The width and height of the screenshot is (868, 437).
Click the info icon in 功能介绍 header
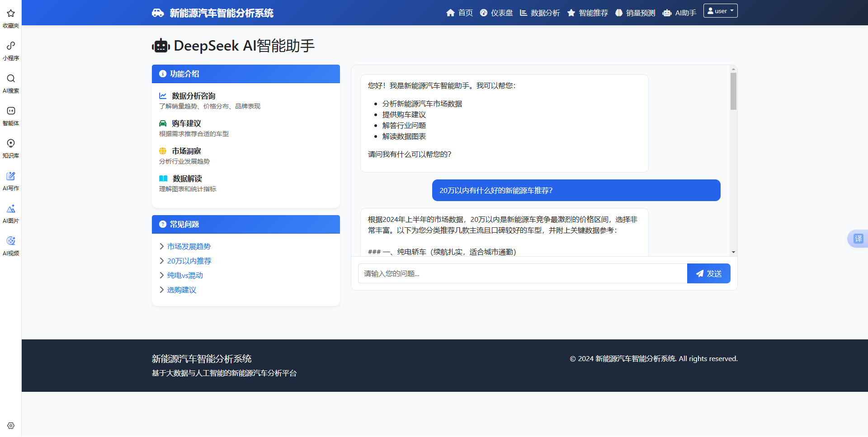[x=163, y=74]
